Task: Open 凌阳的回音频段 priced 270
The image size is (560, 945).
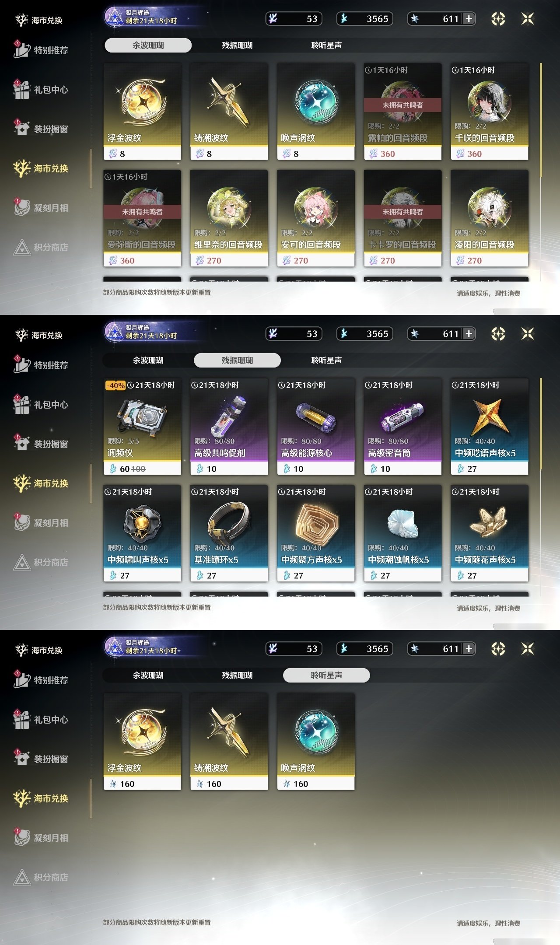Action: (490, 219)
